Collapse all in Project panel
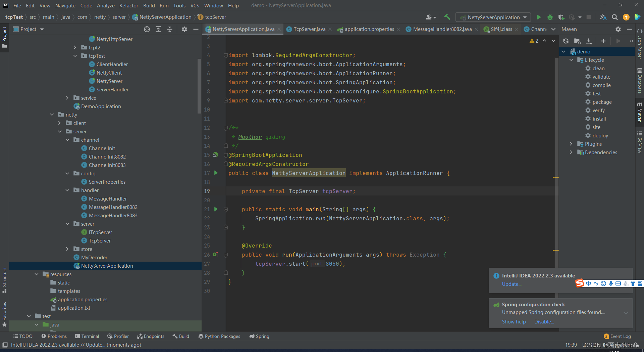Image resolution: width=644 pixels, height=352 pixels. point(170,29)
